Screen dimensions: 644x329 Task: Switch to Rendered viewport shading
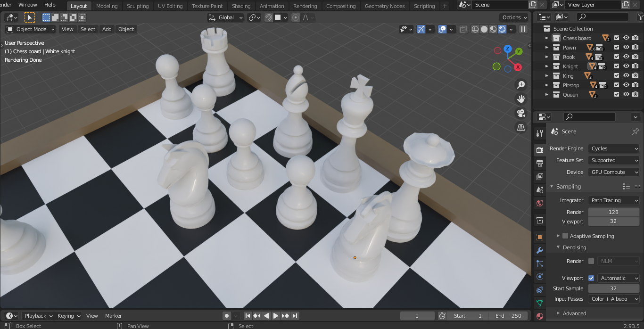pyautogui.click(x=502, y=29)
